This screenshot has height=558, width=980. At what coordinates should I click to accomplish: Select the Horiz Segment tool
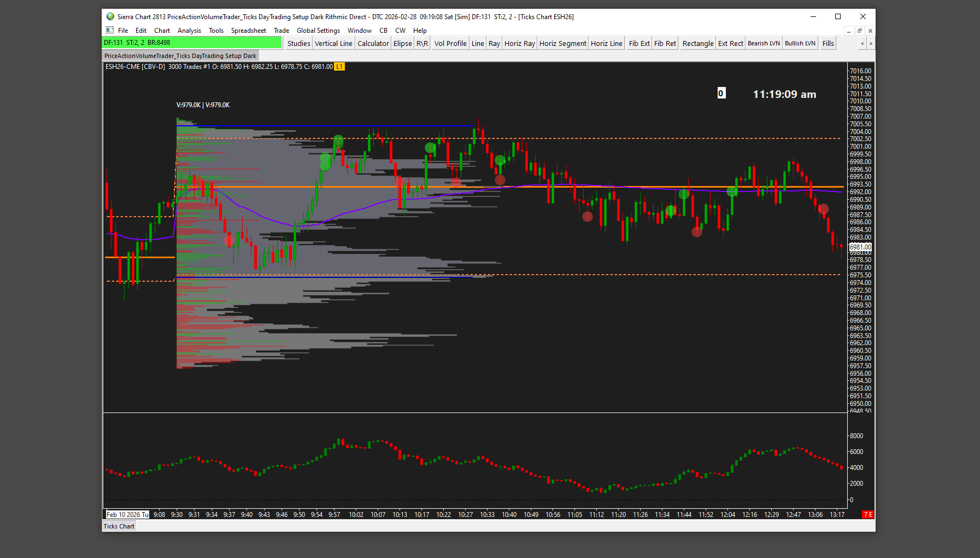563,43
